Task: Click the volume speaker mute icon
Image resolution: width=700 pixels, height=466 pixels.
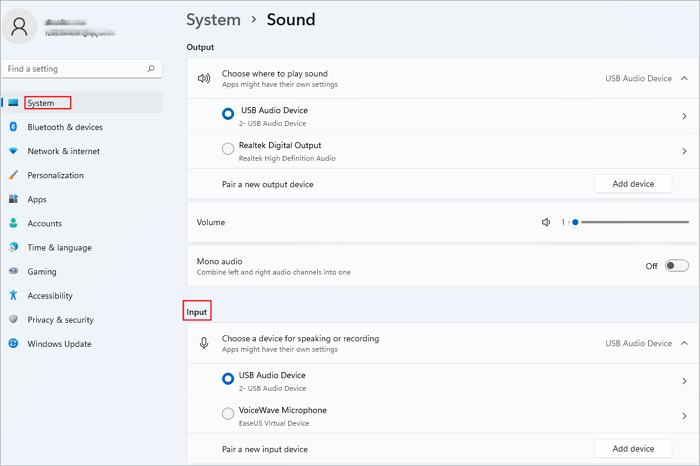Action: click(x=546, y=222)
